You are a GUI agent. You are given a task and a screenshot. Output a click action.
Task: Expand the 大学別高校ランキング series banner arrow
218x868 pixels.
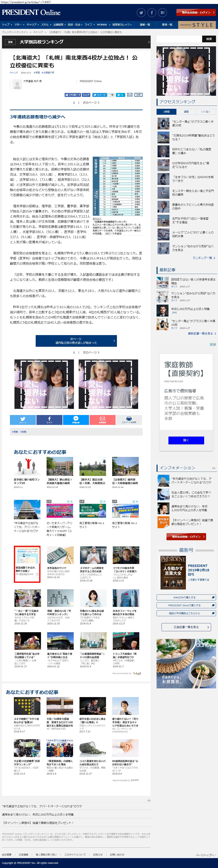pyautogui.click(x=148, y=42)
